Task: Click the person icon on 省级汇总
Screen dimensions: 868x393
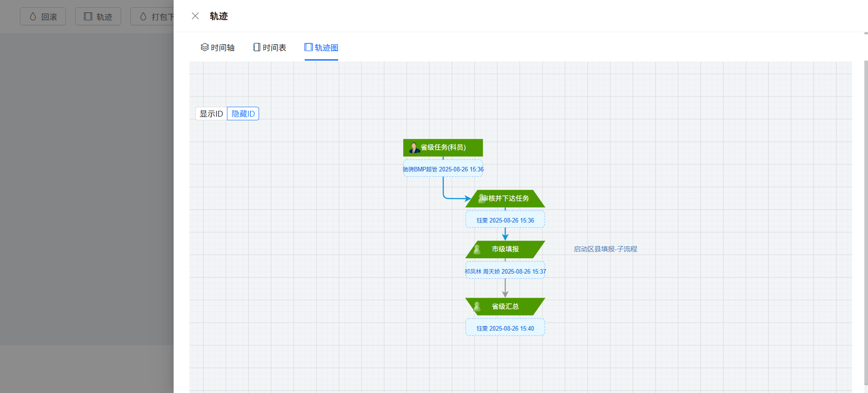Action: pyautogui.click(x=477, y=307)
